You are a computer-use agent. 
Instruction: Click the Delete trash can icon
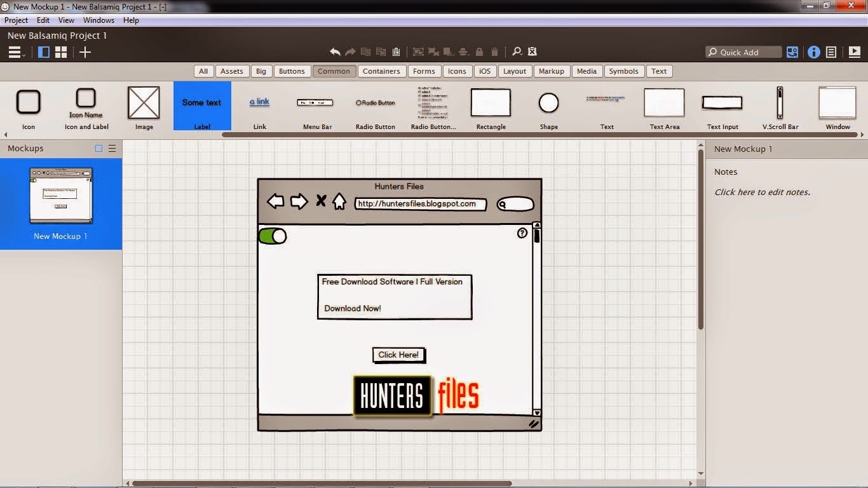point(494,52)
